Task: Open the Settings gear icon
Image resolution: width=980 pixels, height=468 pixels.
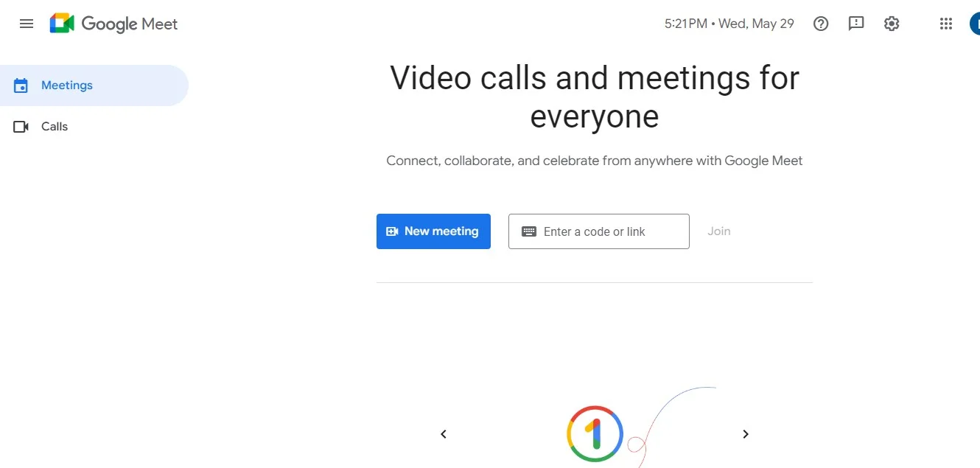Action: click(892, 24)
